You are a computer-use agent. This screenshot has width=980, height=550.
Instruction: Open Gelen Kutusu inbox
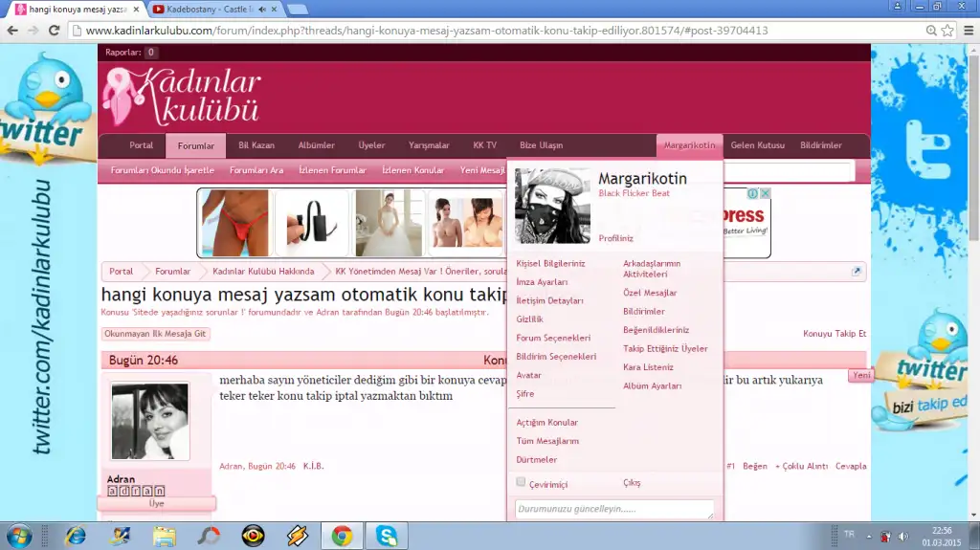click(x=758, y=145)
